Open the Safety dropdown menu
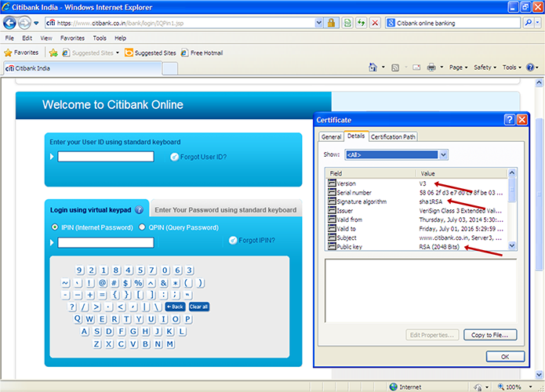545x392 pixels. pyautogui.click(x=485, y=67)
